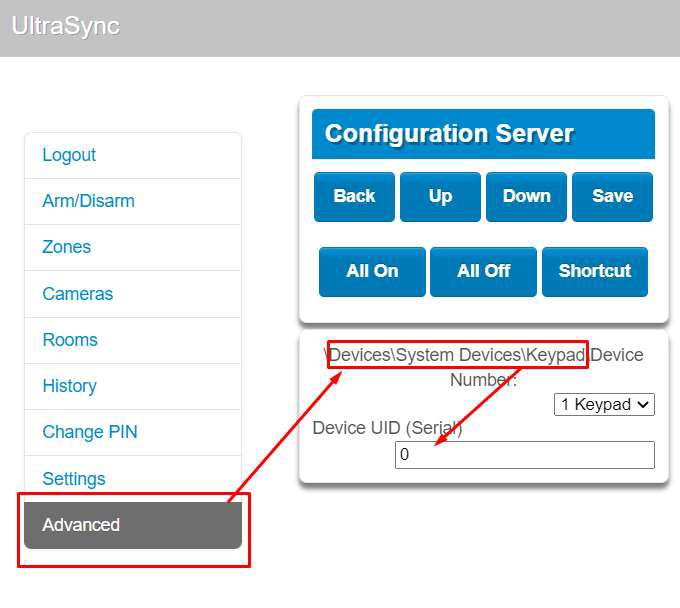Expand the 1 Keypad dropdown
The image size is (680, 608).
[x=604, y=405]
